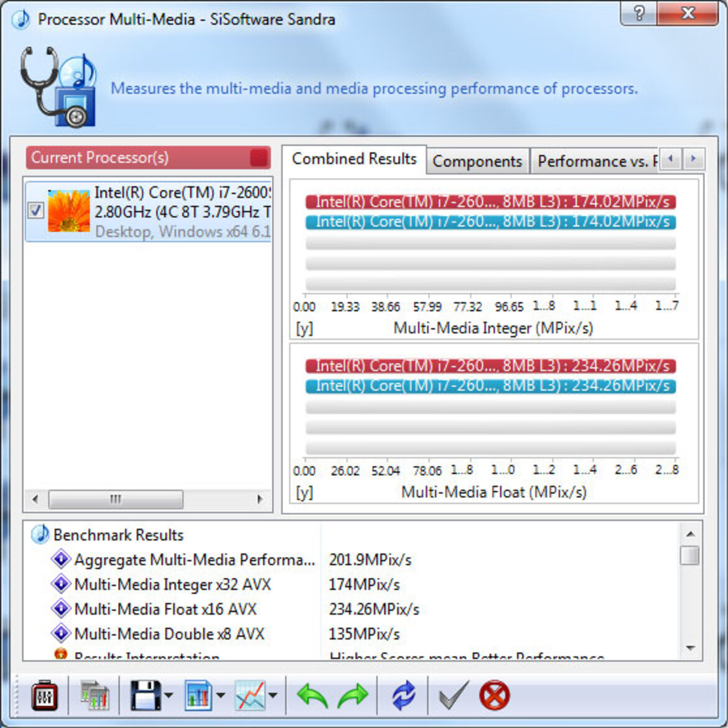Click the line graph icon
The width and height of the screenshot is (728, 728).
[x=250, y=696]
